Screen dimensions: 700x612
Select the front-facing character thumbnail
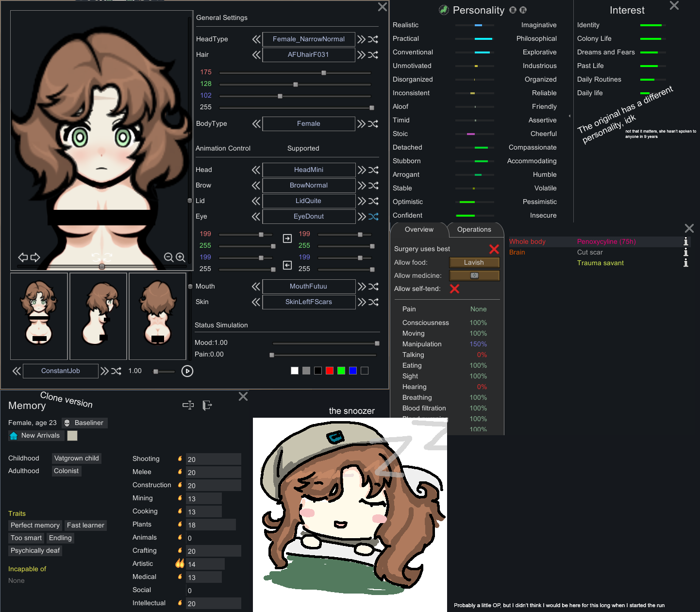click(39, 316)
